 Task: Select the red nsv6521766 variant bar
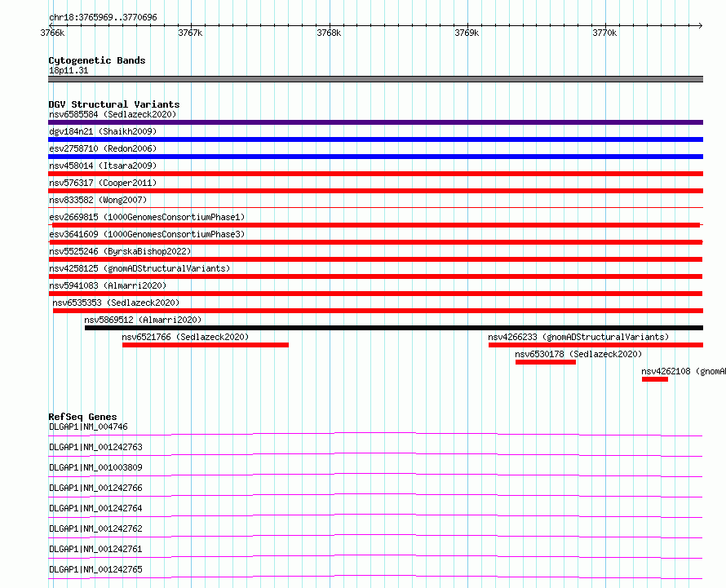206,345
